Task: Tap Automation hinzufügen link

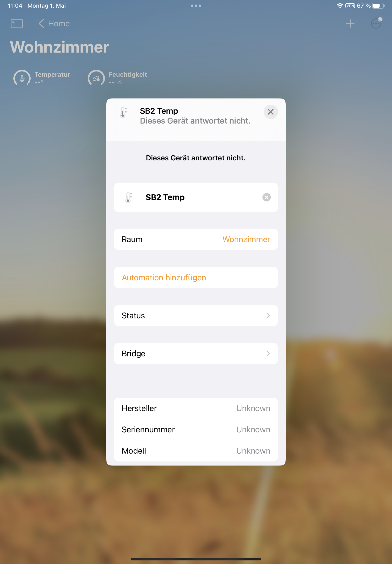Action: [x=164, y=277]
